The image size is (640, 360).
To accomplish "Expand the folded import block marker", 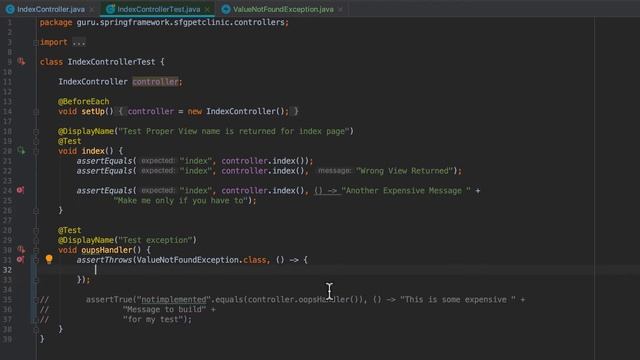I will [x=36, y=42].
